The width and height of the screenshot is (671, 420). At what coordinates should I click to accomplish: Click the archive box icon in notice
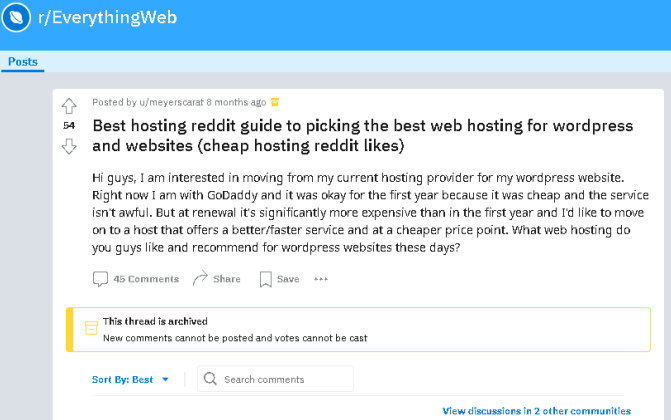(x=91, y=328)
